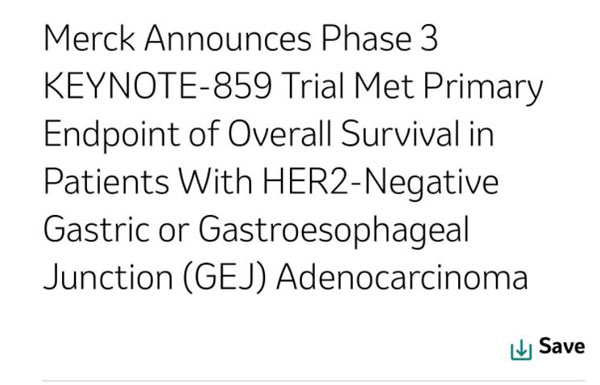The width and height of the screenshot is (600, 385).
Task: Click the horizontal divider below Save
Action: coord(314,381)
